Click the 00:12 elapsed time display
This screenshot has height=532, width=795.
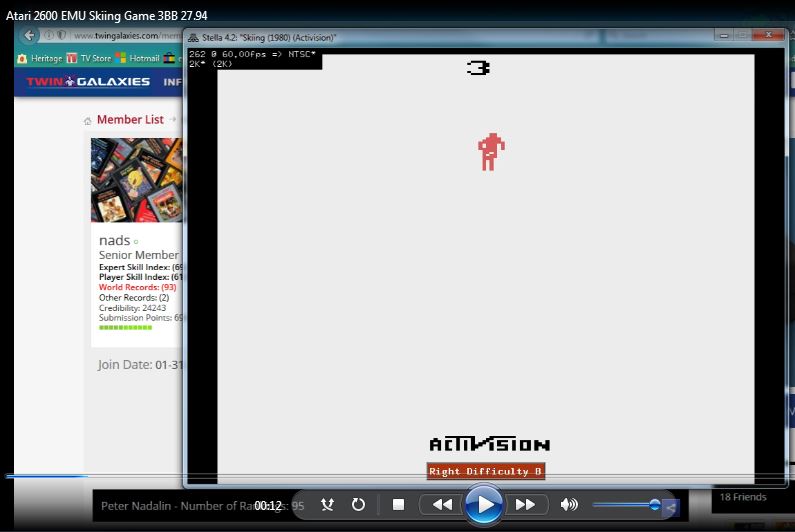pos(268,506)
